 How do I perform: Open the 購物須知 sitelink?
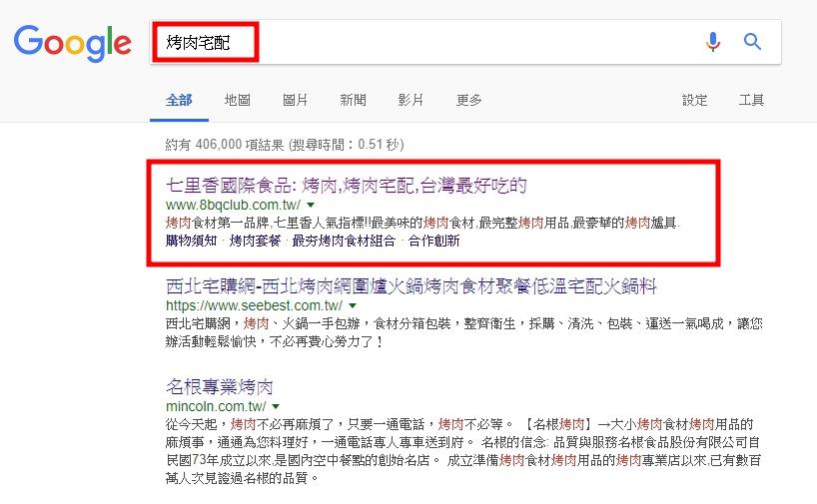(x=191, y=241)
